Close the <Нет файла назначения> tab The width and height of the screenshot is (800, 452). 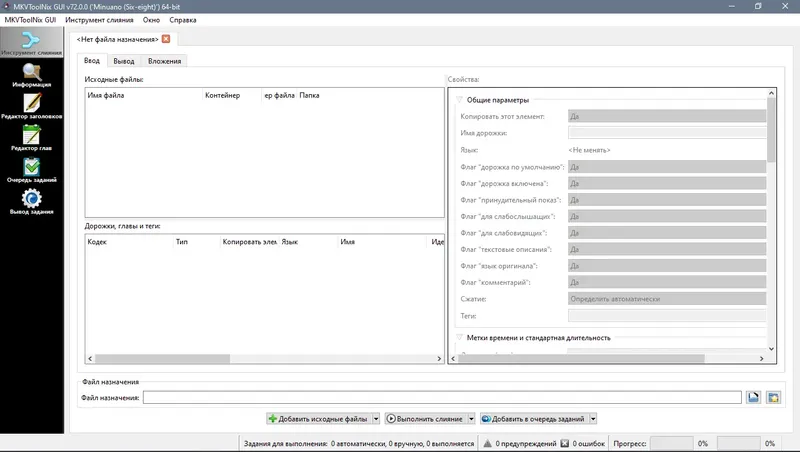[x=166, y=39]
